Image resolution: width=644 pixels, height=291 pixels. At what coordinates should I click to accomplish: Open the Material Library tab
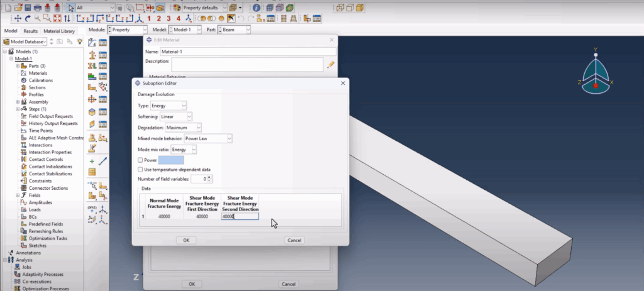[59, 31]
